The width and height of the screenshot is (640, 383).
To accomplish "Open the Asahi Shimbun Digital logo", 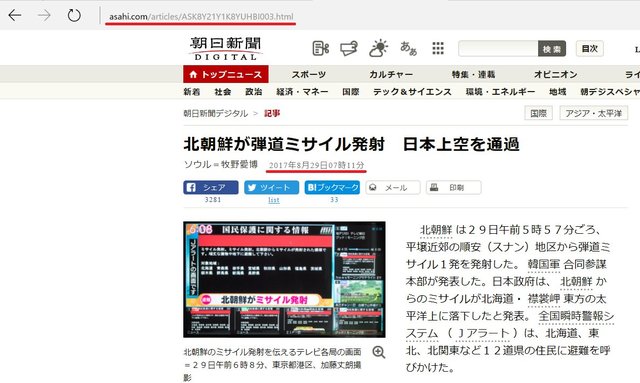I will [225, 49].
